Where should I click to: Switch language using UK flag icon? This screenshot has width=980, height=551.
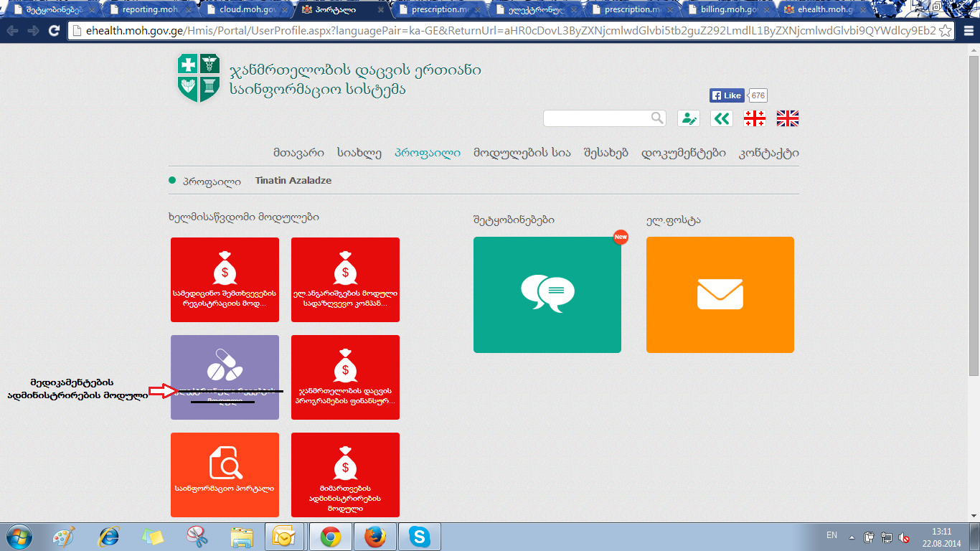tap(787, 119)
